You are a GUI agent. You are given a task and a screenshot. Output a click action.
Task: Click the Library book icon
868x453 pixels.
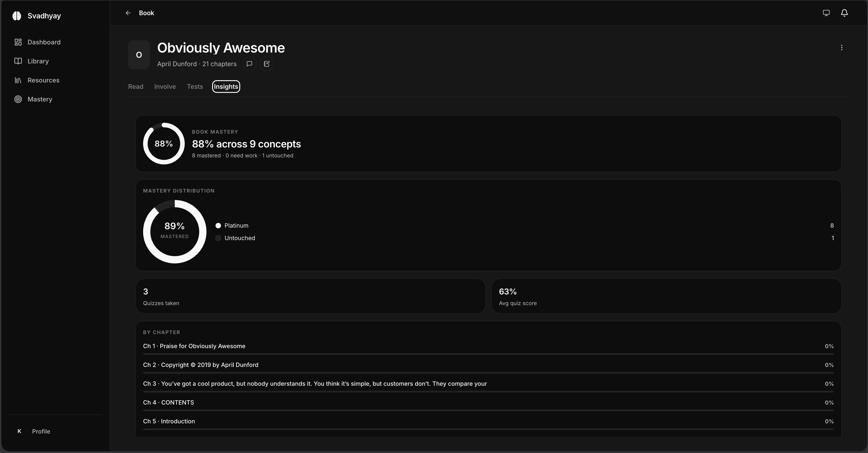coord(18,61)
